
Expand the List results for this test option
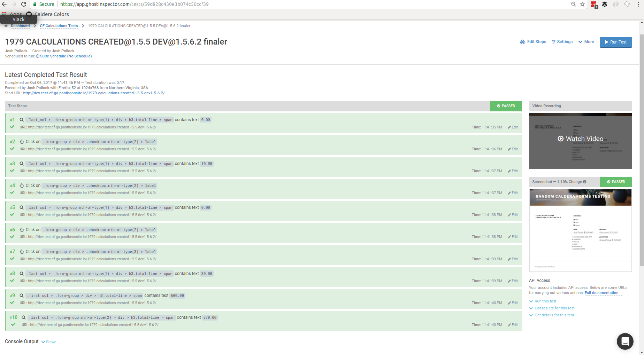coord(554,308)
